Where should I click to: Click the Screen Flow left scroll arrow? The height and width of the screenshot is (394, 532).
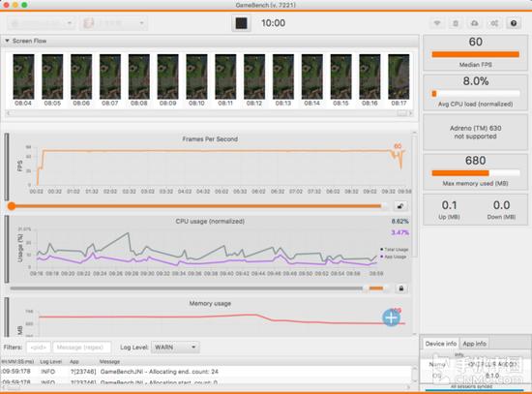tap(8, 113)
